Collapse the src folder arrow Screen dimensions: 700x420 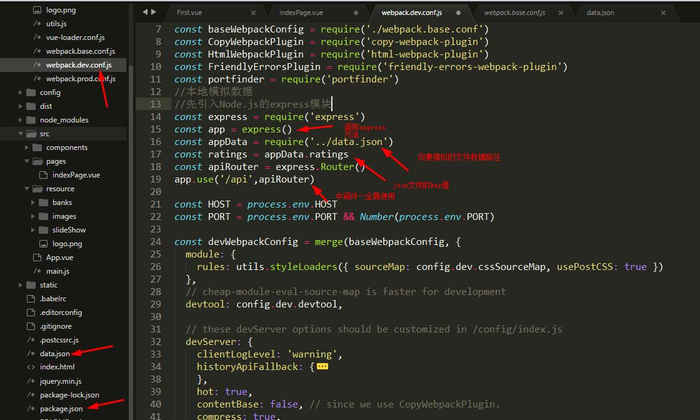20,134
